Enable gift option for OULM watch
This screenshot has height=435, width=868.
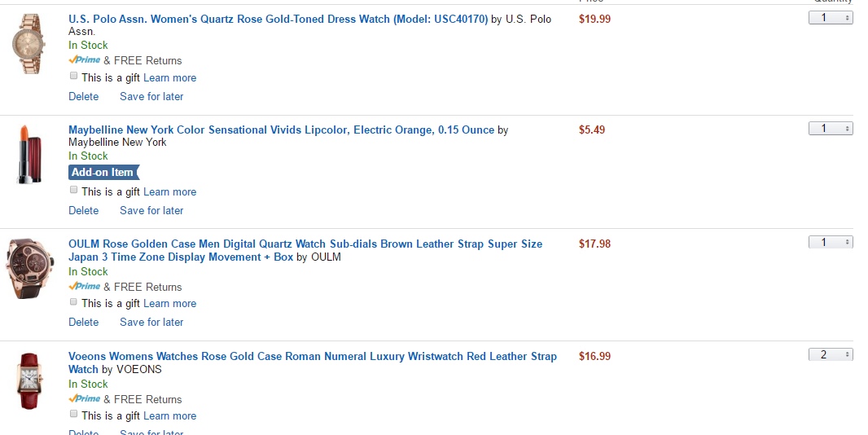(74, 302)
